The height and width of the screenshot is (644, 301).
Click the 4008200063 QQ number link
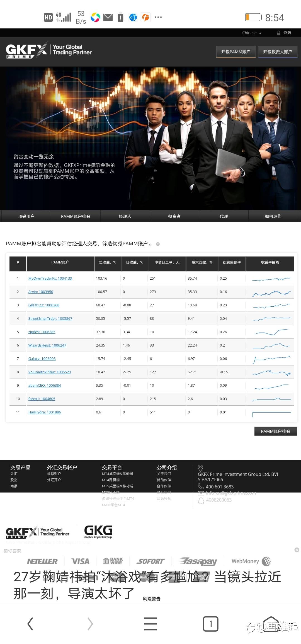(x=219, y=500)
